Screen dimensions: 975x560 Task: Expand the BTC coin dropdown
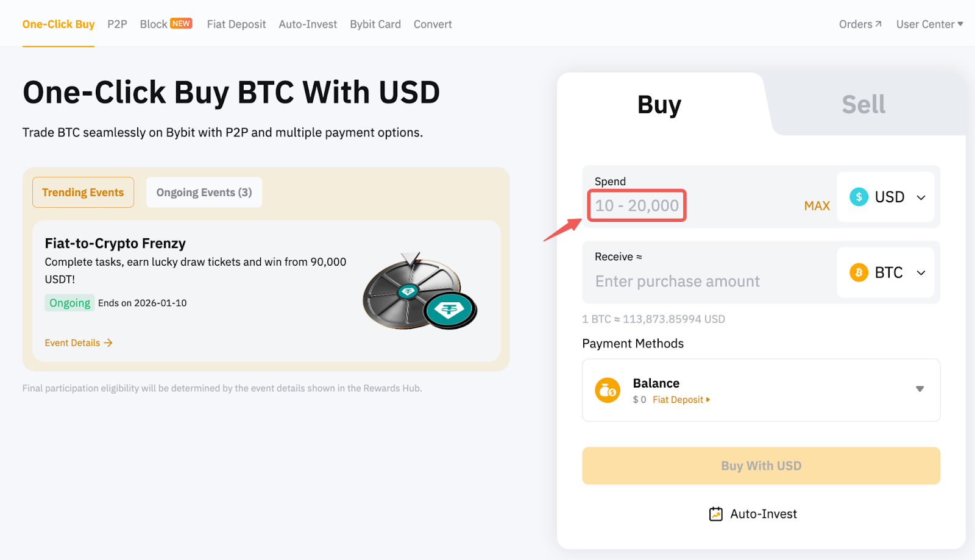point(921,273)
